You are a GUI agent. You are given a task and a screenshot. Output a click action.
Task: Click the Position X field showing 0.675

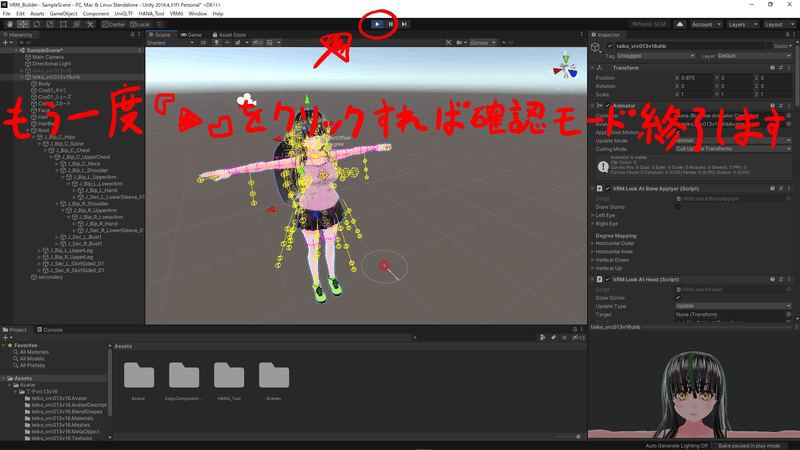[x=696, y=78]
